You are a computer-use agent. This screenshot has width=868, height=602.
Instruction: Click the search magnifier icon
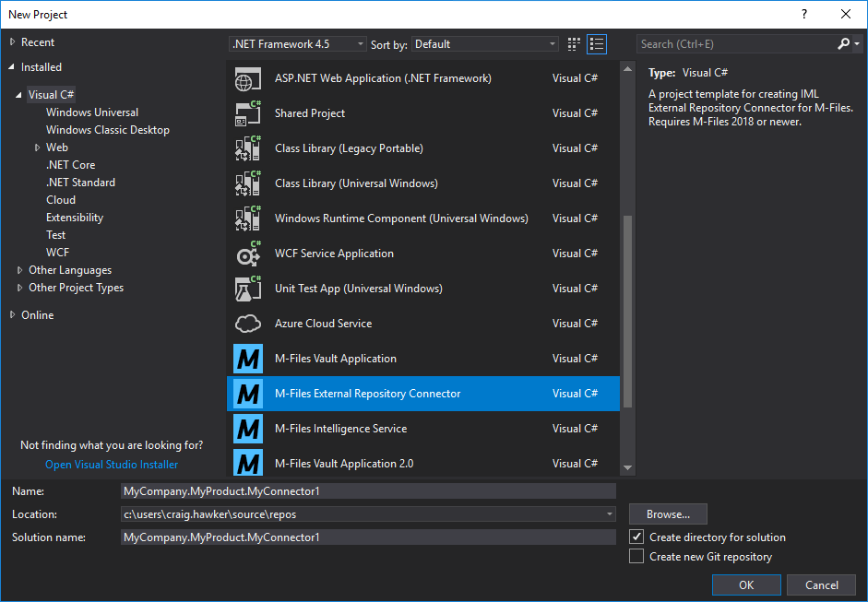tap(843, 43)
